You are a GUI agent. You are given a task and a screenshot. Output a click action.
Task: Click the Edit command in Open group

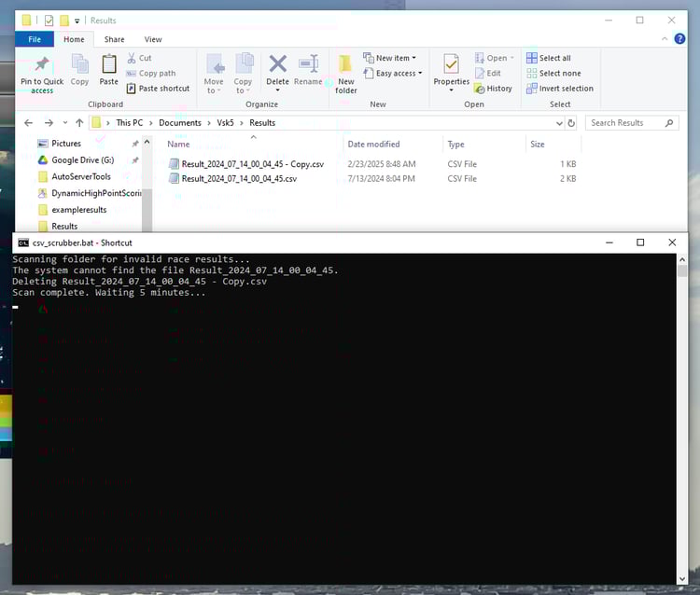point(488,73)
